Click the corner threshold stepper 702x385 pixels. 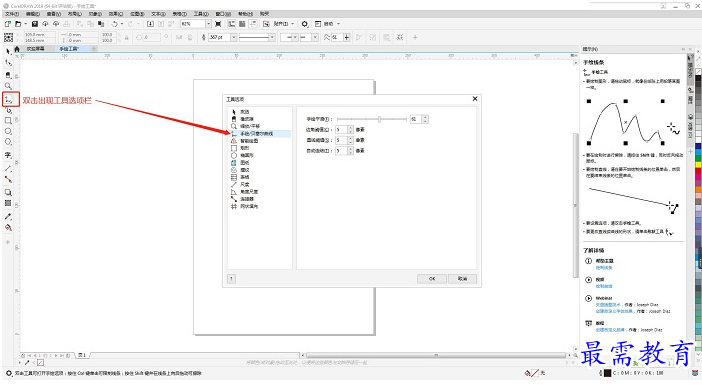coord(351,129)
